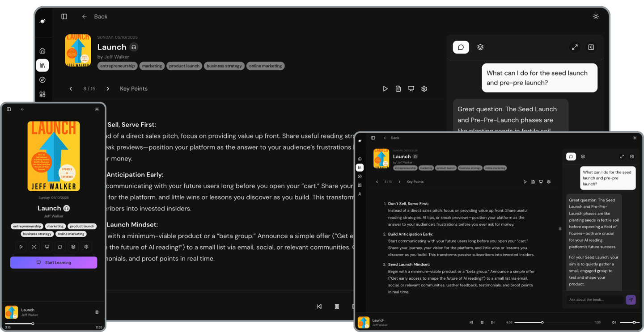Screen dimensions: 644x332
Task: Open the document view icon in desktop toolbar
Action: (x=398, y=88)
